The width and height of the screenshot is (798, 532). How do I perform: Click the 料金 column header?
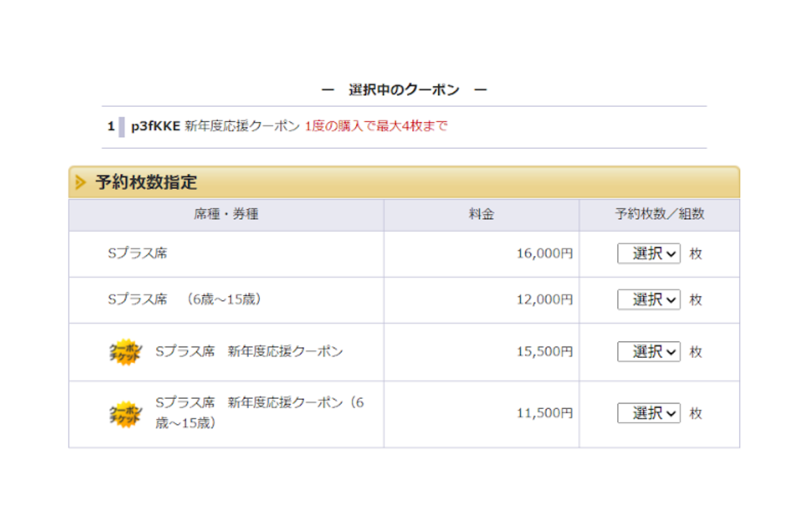click(x=481, y=214)
